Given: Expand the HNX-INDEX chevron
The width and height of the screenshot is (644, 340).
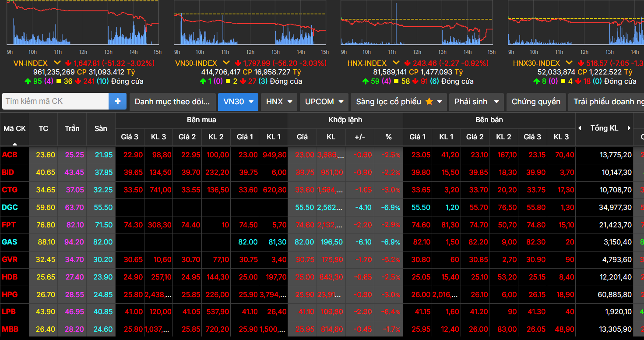Looking at the screenshot, I should 396,63.
